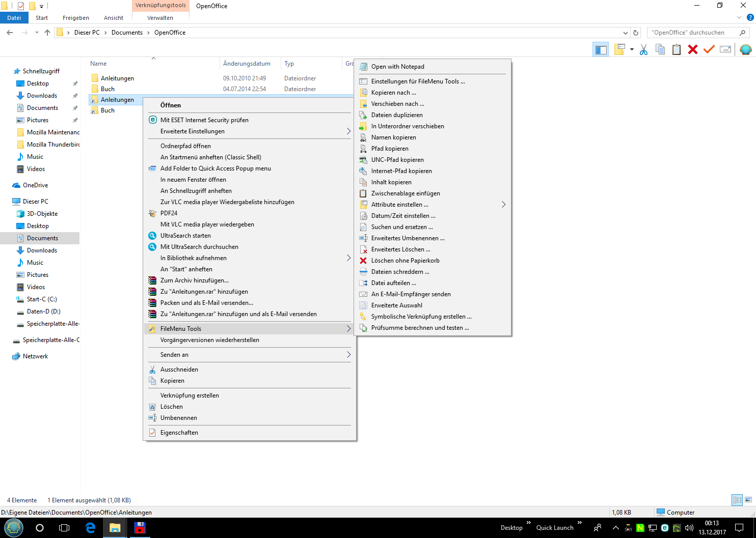Select Löschen ohne Papierkorb menu entry

coord(405,261)
